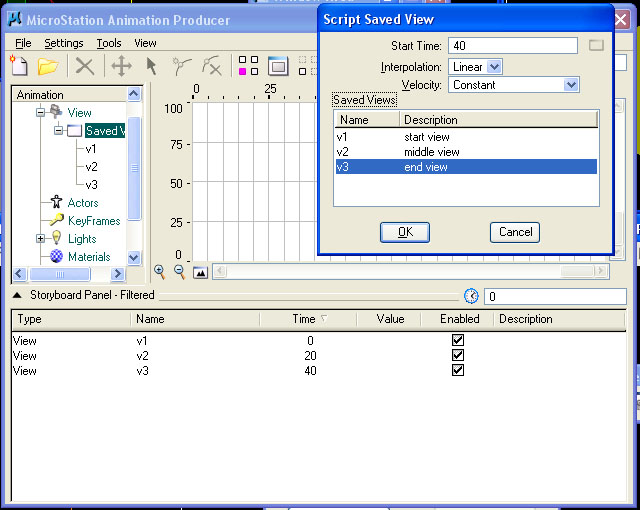Collapse the View tree node

click(40, 112)
